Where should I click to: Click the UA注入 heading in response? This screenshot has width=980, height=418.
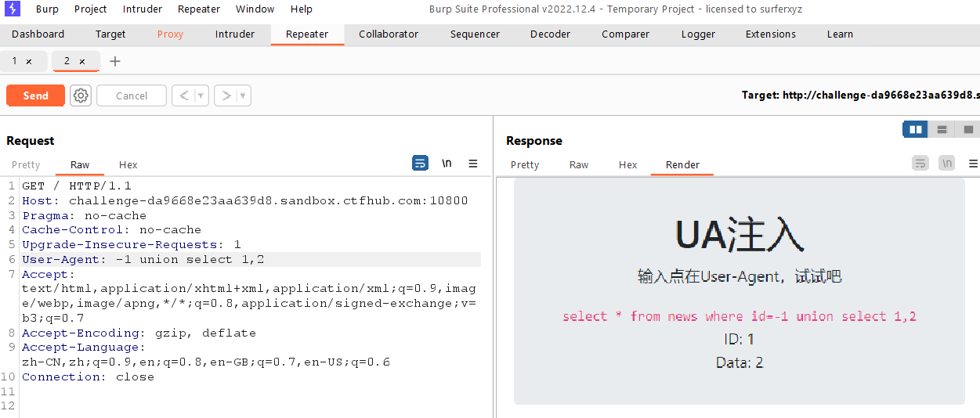(x=740, y=234)
